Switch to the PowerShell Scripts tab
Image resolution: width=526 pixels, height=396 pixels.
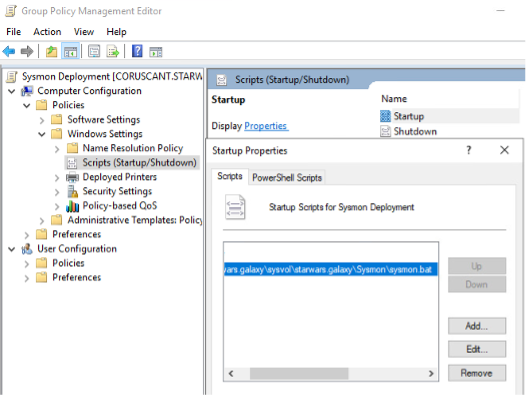tap(287, 178)
